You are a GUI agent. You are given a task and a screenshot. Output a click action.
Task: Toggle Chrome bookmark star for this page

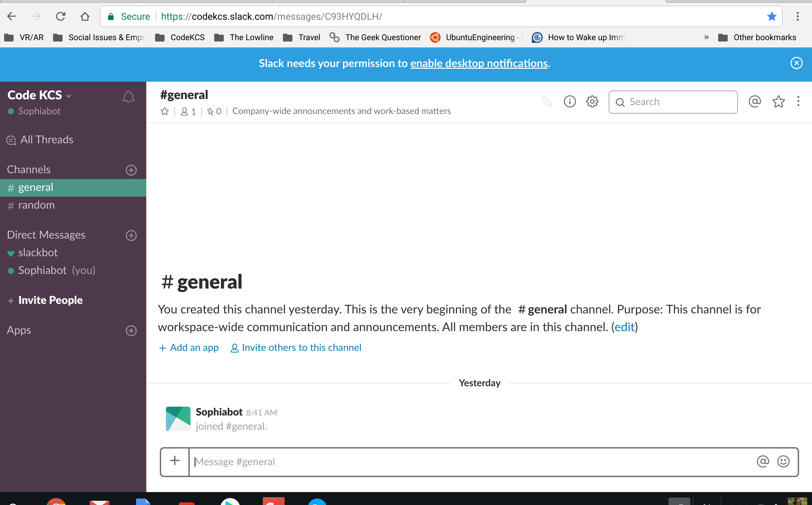pyautogui.click(x=772, y=16)
